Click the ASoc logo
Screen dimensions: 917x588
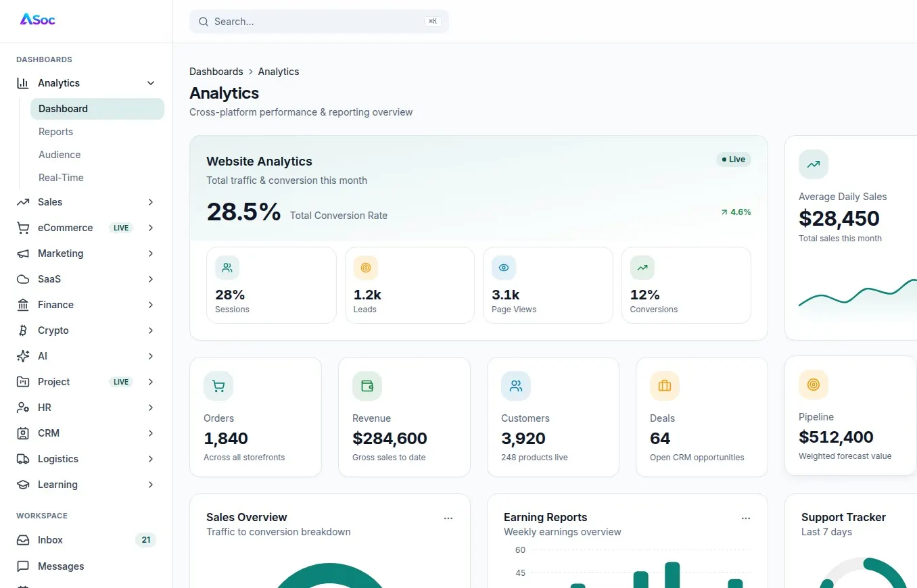click(x=38, y=20)
